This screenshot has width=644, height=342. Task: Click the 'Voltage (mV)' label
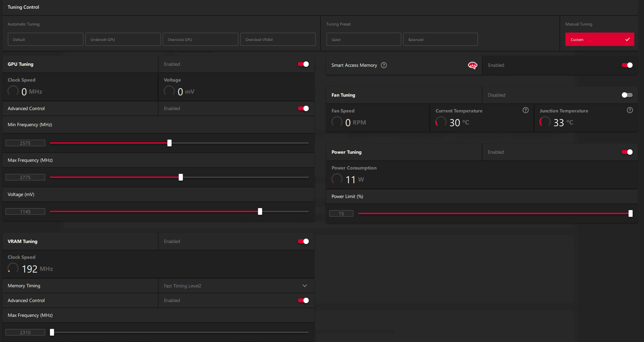[x=21, y=194]
